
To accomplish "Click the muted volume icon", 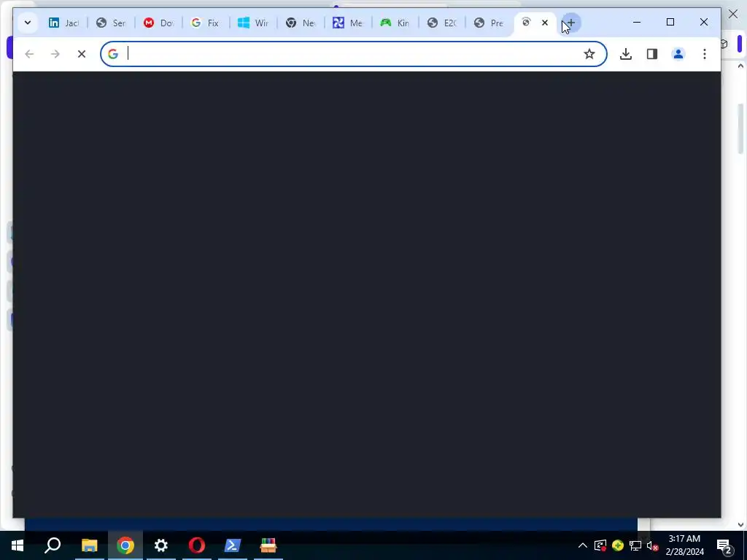I will coord(653,545).
